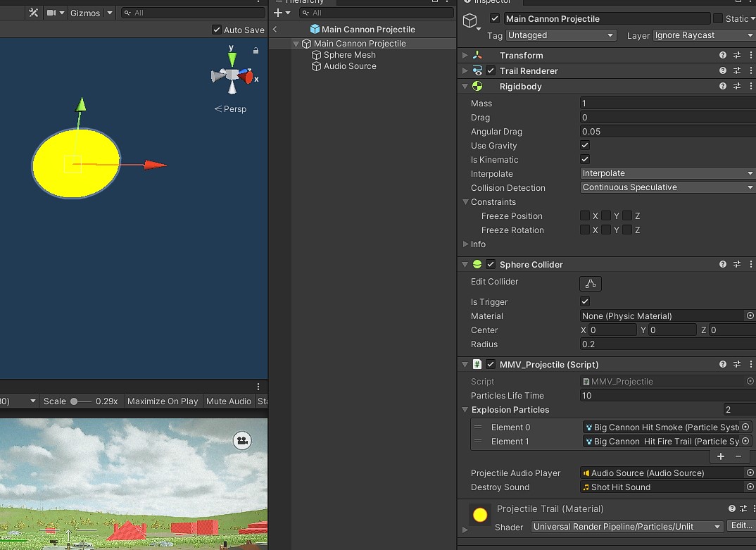
Task: Click the game object cube icon in Inspector
Action: coord(470,20)
